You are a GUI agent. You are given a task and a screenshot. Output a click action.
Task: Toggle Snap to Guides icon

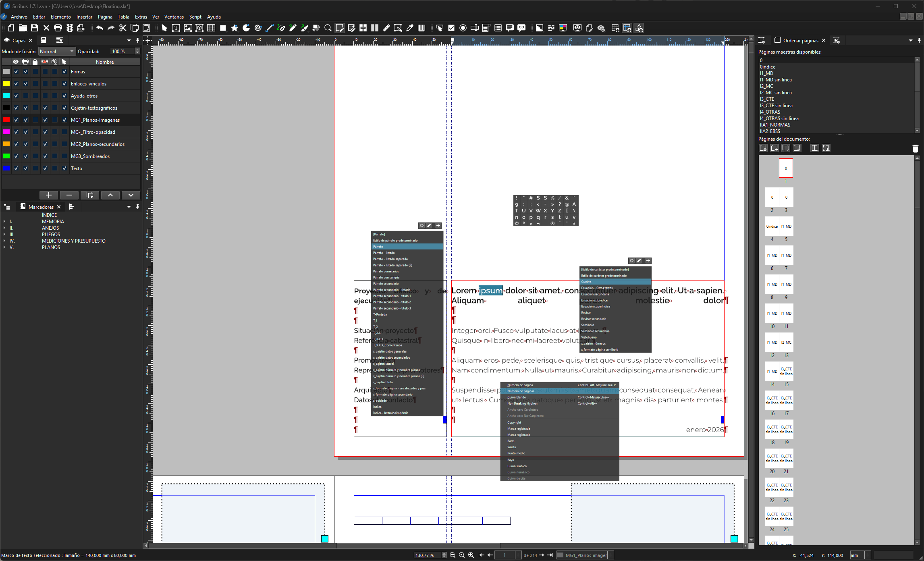point(627,28)
